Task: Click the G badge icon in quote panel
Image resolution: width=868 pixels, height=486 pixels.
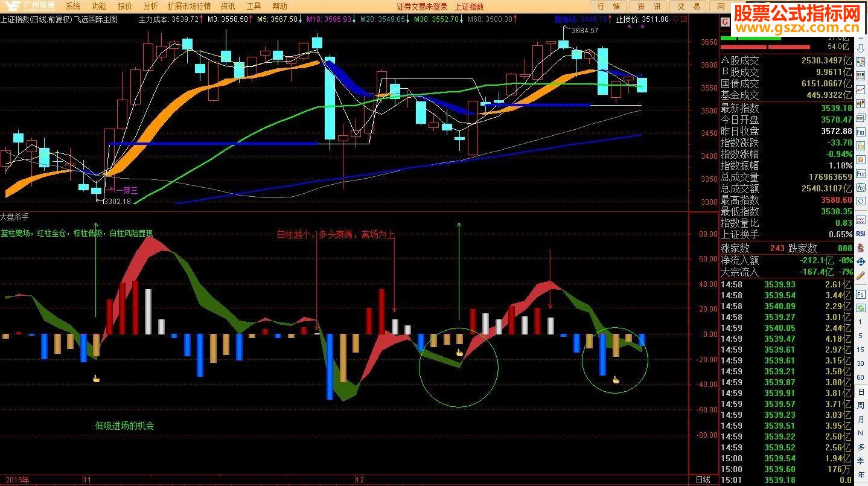Action: tap(724, 21)
